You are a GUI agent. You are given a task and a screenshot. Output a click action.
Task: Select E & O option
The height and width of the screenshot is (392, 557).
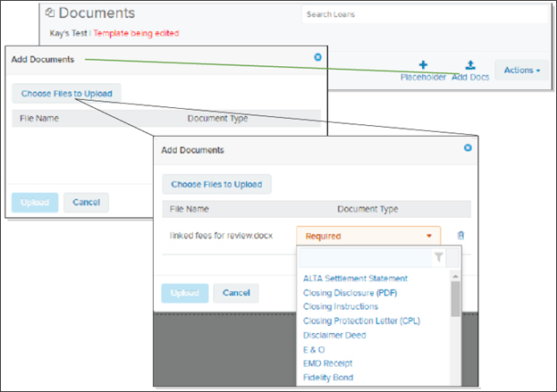coord(314,350)
